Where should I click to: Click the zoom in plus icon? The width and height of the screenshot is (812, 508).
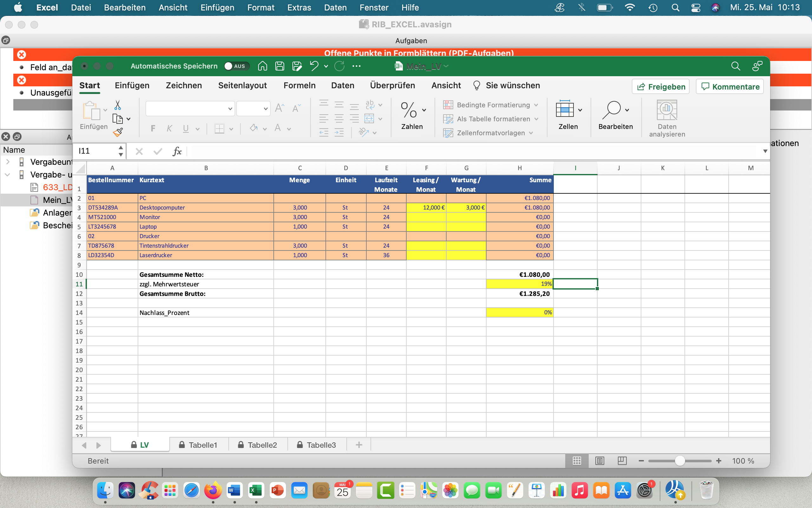tap(718, 461)
